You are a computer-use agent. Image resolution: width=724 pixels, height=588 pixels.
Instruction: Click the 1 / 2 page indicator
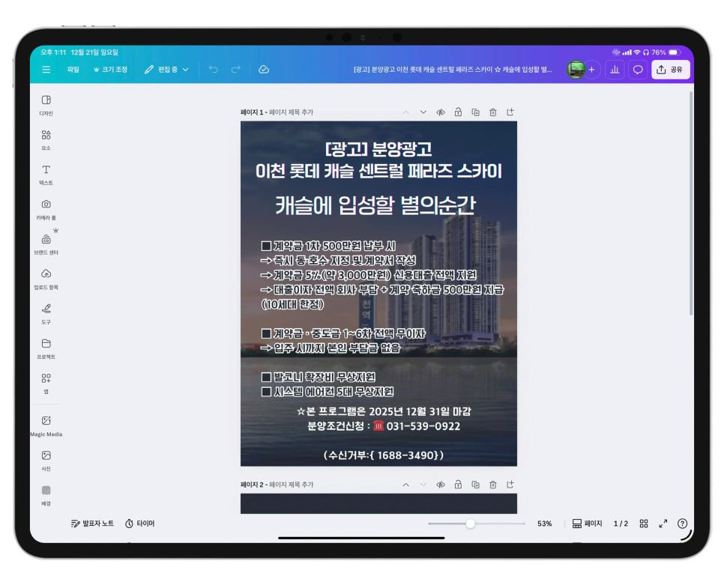coord(621,524)
